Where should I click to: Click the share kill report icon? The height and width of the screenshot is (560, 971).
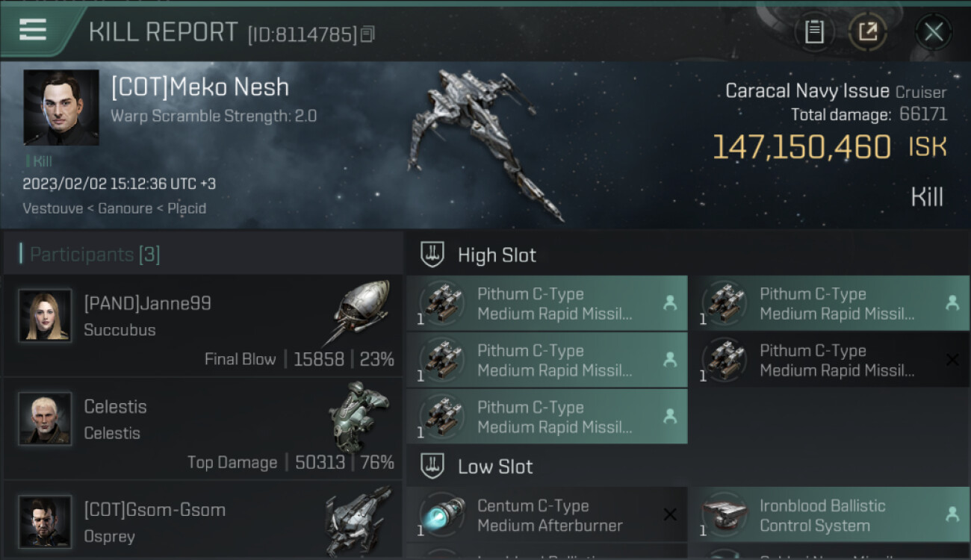pos(867,31)
